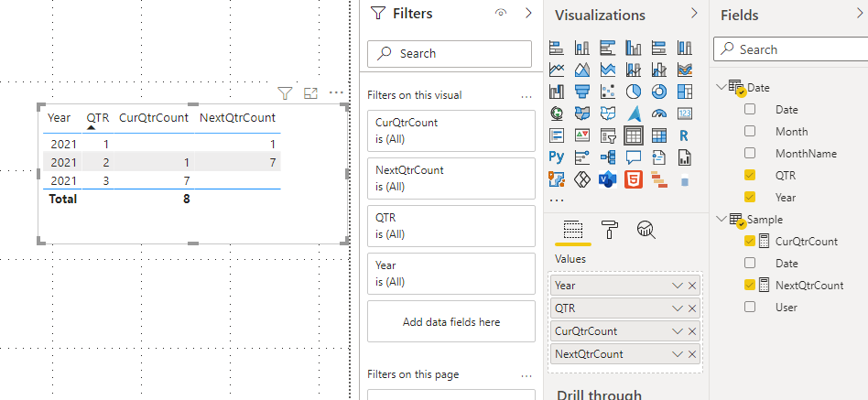Open the QTR field dropdown in Values
Image resolution: width=868 pixels, height=400 pixels.
click(677, 308)
